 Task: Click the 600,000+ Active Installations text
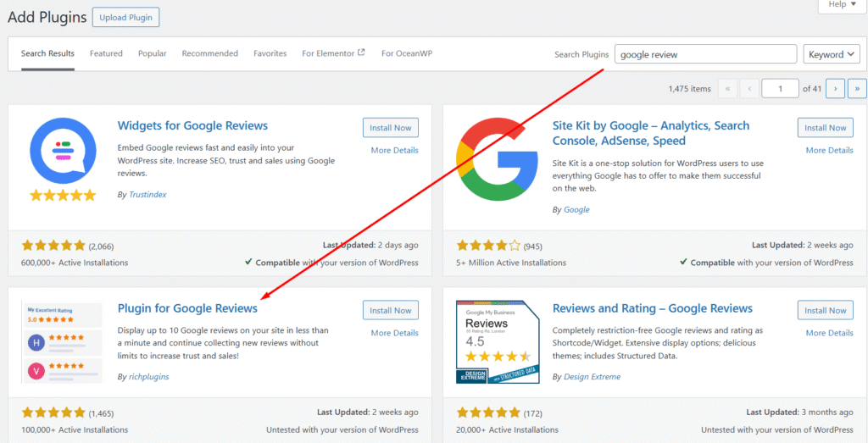tap(75, 263)
